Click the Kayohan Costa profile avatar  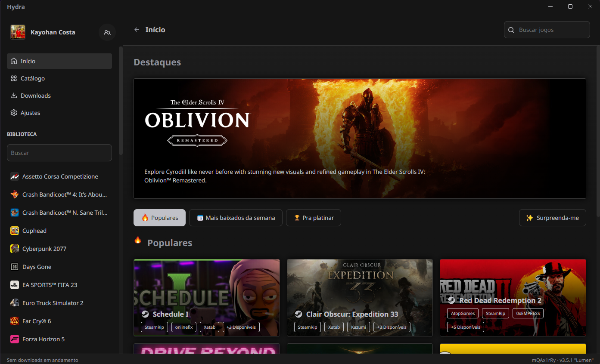coord(18,32)
